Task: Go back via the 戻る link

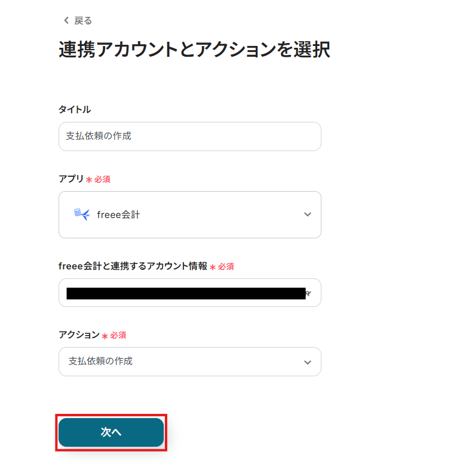Action: 82,21
